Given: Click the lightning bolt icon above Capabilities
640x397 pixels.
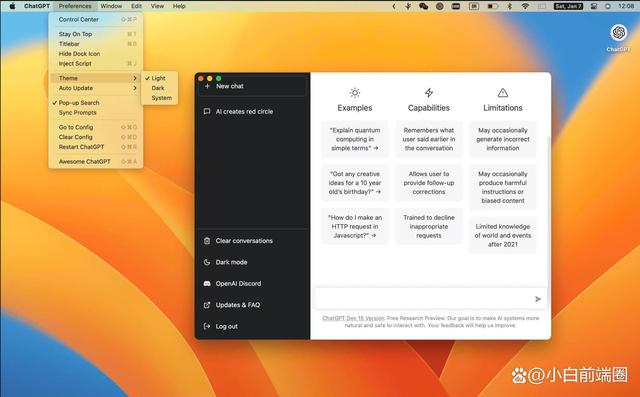Looking at the screenshot, I should (429, 93).
